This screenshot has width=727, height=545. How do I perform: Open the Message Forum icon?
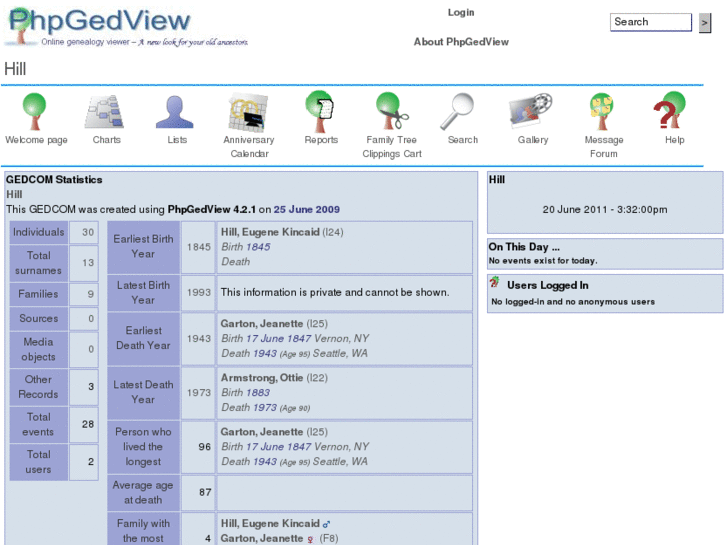click(602, 111)
